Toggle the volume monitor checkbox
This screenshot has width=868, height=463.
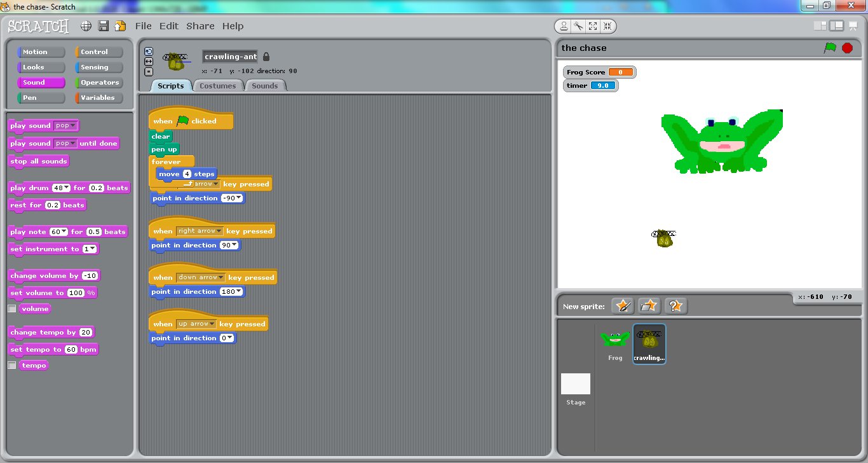tap(11, 308)
